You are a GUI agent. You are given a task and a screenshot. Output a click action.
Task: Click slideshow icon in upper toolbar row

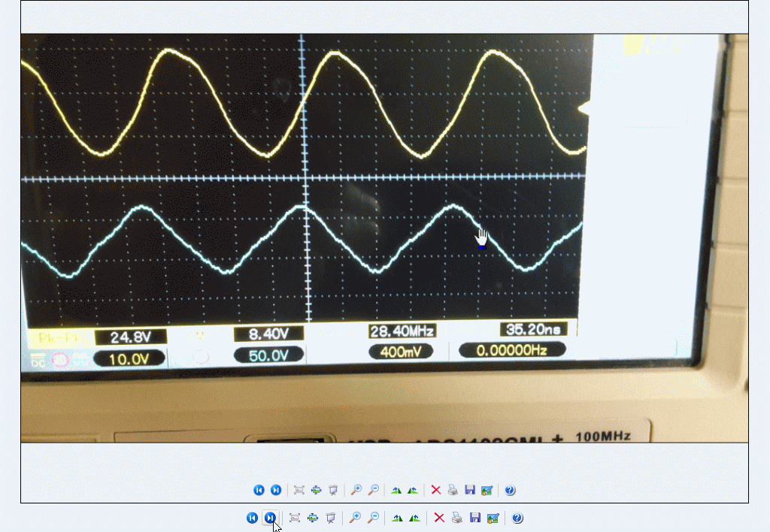pos(332,491)
